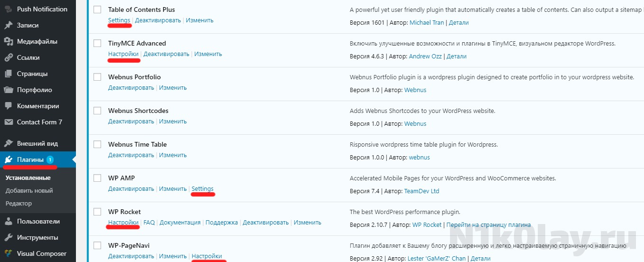Click the paintbrush icon beside Внешний вид
Screen dimensions: 644x262
pyautogui.click(x=9, y=143)
